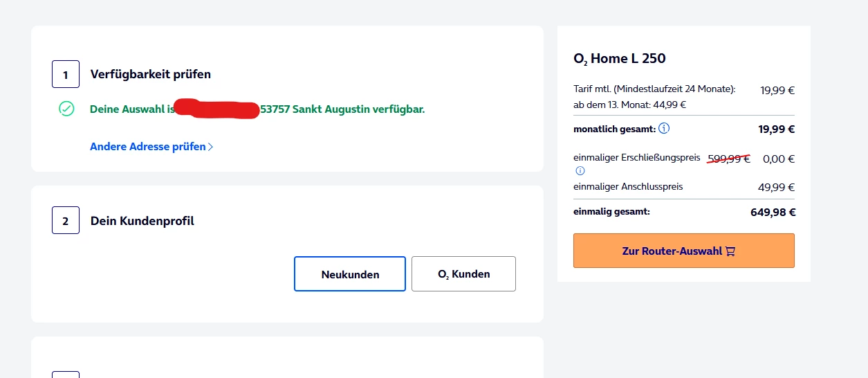
Task: Select the "Neukunden" customer option
Action: tap(350, 274)
